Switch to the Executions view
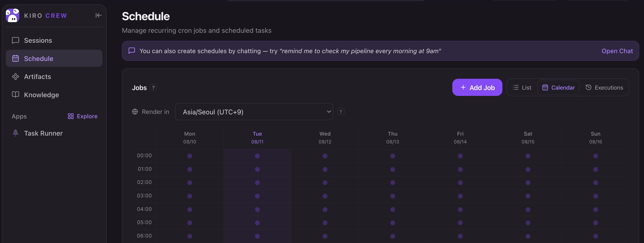Screen dimensions: 644x243 [x=604, y=88]
